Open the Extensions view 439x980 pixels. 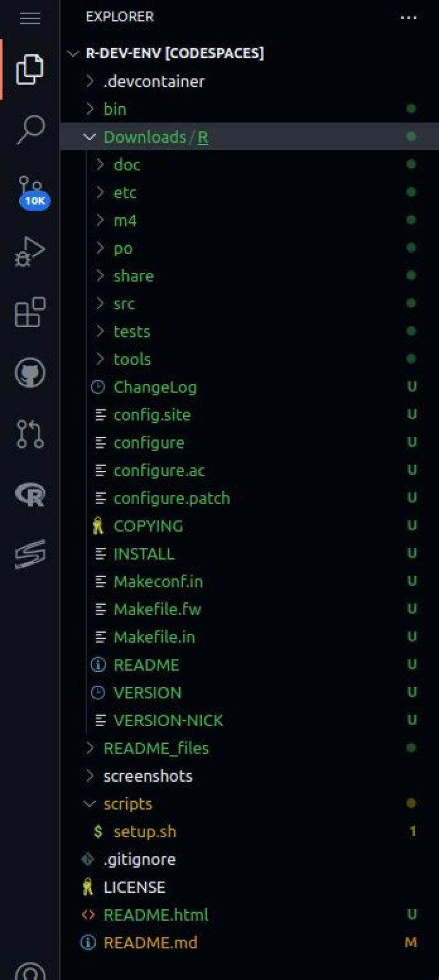(29, 312)
